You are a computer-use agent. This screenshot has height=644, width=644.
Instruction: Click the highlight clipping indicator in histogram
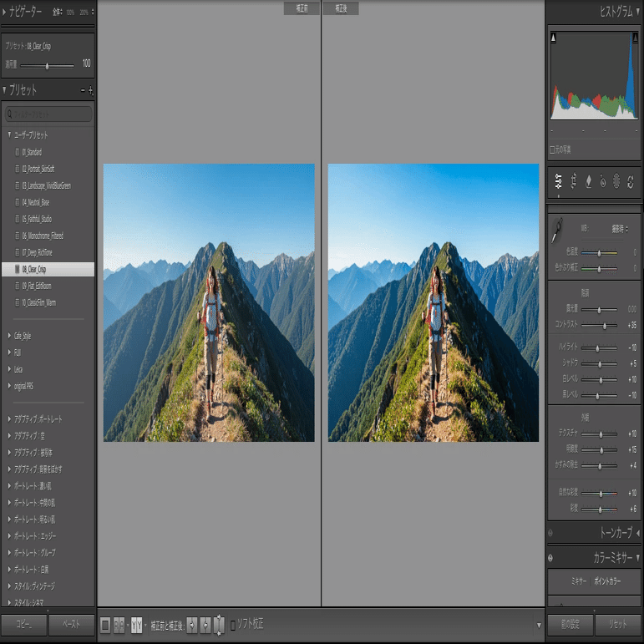click(635, 38)
